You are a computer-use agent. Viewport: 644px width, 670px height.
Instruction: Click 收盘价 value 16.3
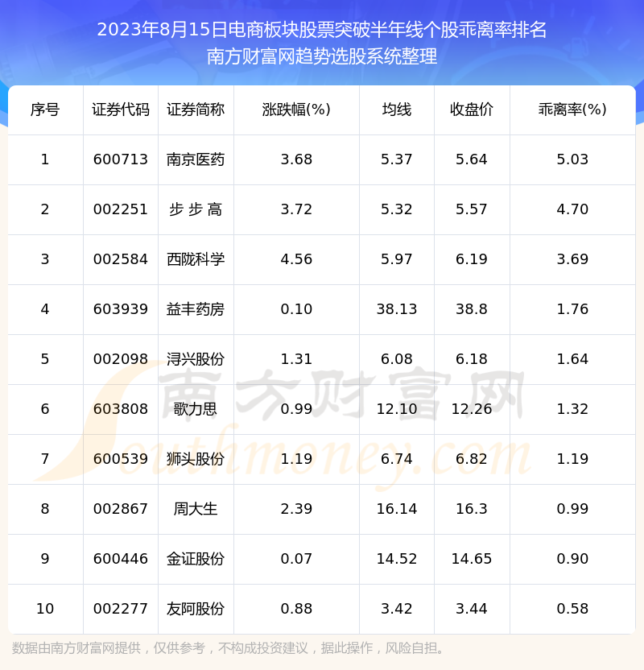pyautogui.click(x=472, y=509)
